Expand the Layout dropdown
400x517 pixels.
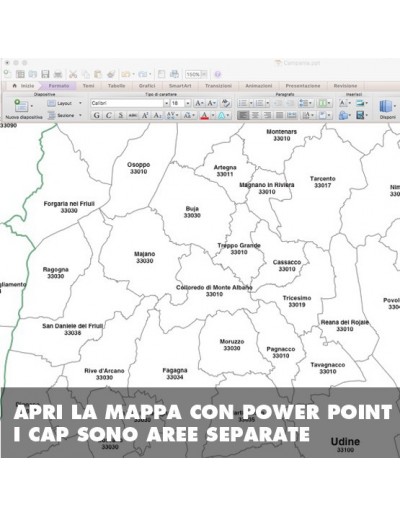coord(80,103)
